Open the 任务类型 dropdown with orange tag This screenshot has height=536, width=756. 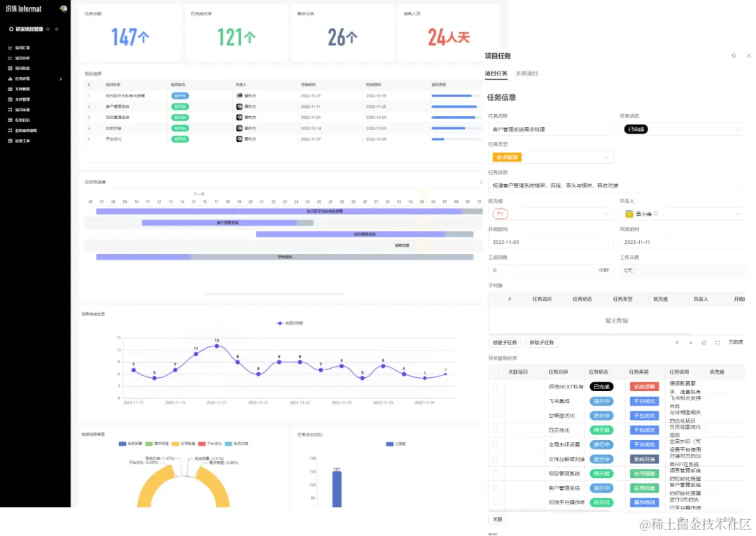click(x=551, y=157)
